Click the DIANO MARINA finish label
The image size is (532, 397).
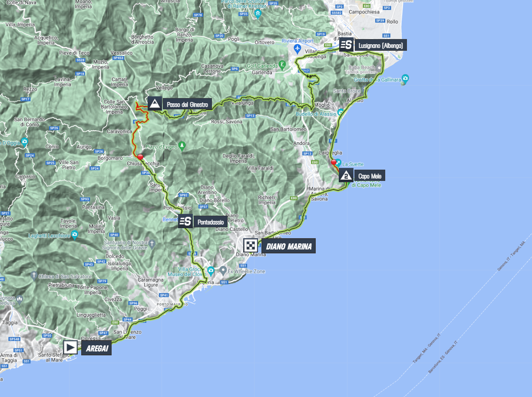pos(287,246)
